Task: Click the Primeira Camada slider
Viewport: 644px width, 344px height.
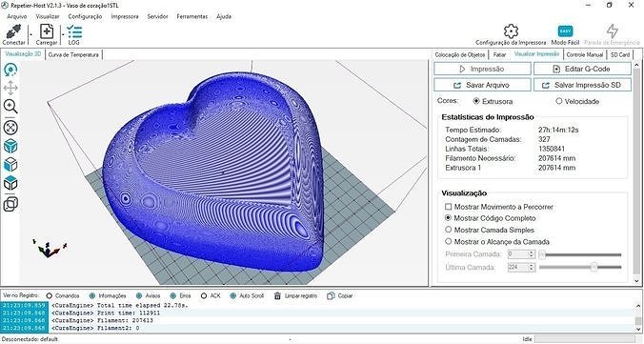Action: pos(580,254)
